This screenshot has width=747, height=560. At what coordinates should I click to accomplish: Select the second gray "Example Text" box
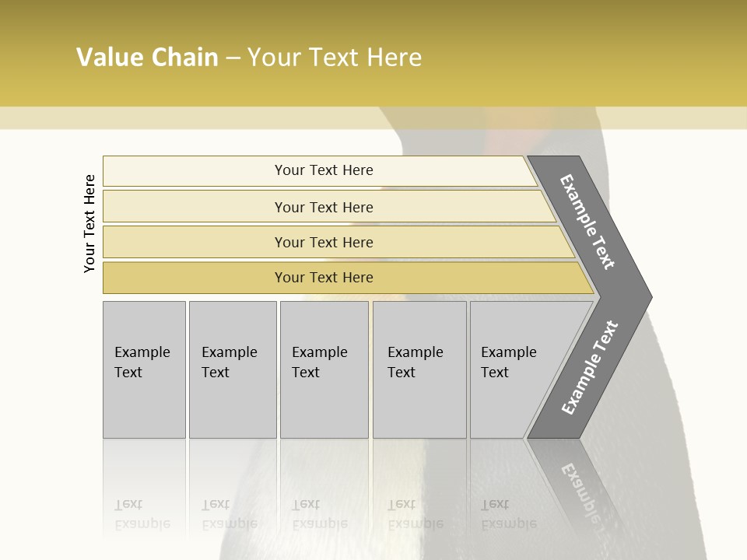coord(232,369)
